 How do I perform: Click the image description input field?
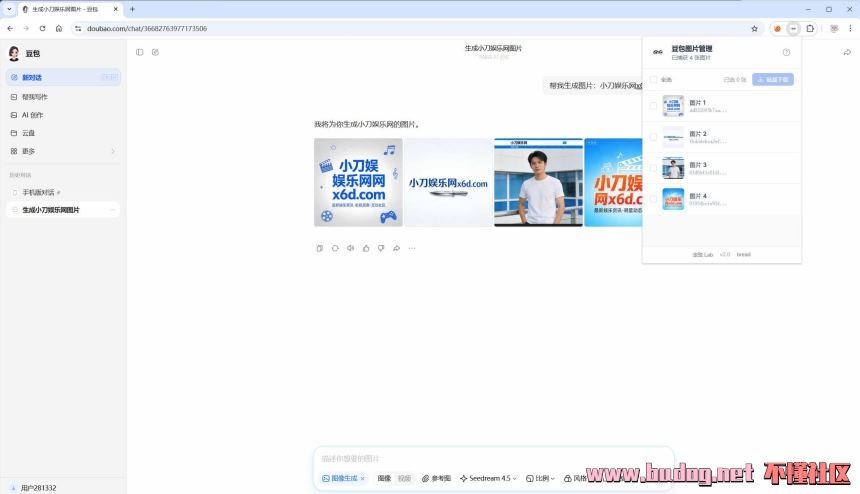[x=493, y=458]
